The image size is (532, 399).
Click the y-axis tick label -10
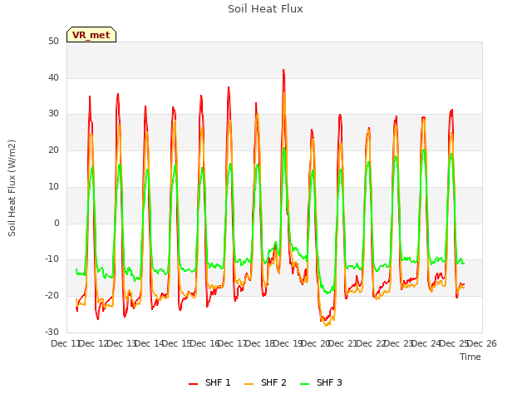[52, 259]
